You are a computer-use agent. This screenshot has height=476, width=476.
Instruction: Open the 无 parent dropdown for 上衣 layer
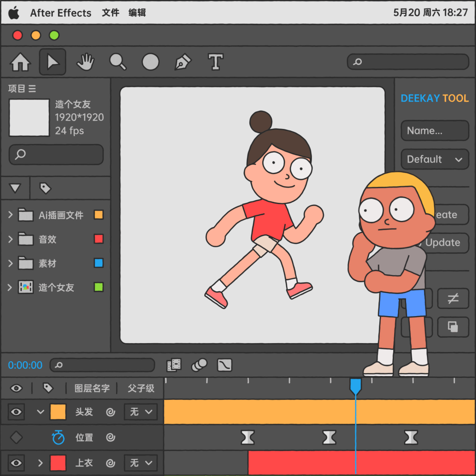click(140, 463)
